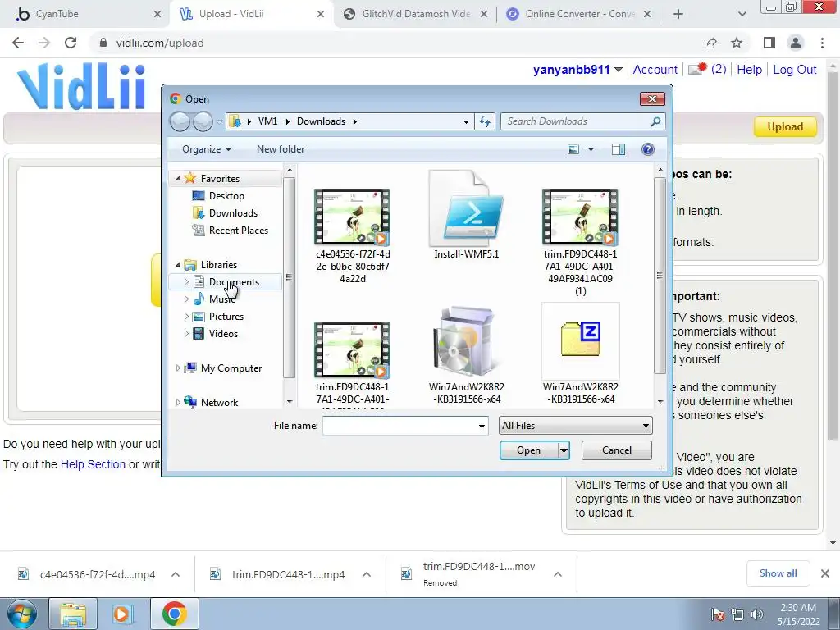Image resolution: width=840 pixels, height=630 pixels.
Task: Click Show all downloads
Action: click(778, 573)
